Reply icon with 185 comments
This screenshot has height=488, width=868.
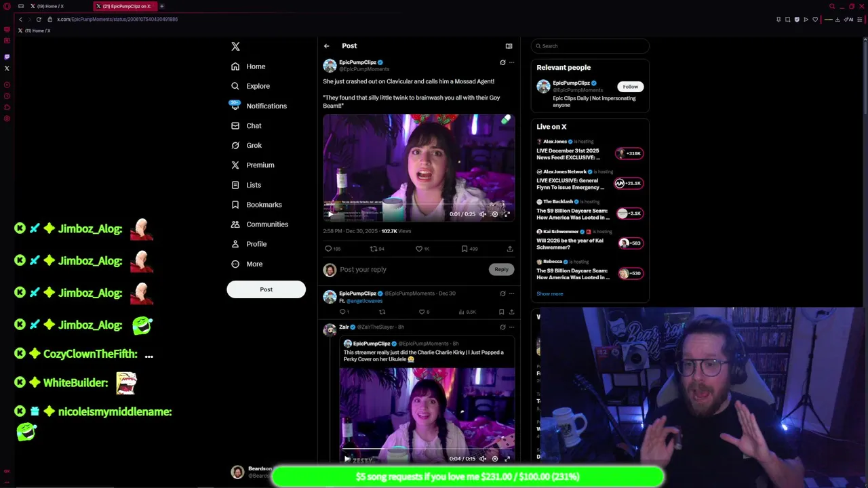coord(332,249)
